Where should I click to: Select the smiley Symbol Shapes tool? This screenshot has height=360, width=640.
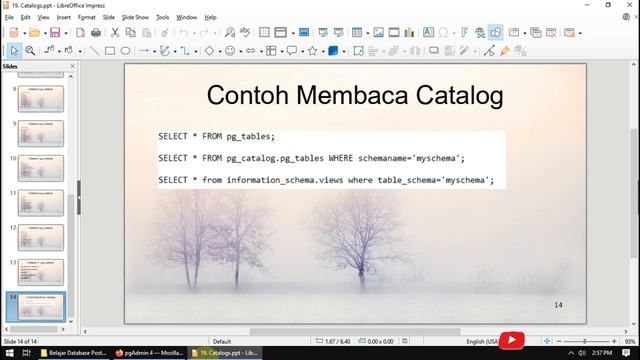click(x=230, y=51)
